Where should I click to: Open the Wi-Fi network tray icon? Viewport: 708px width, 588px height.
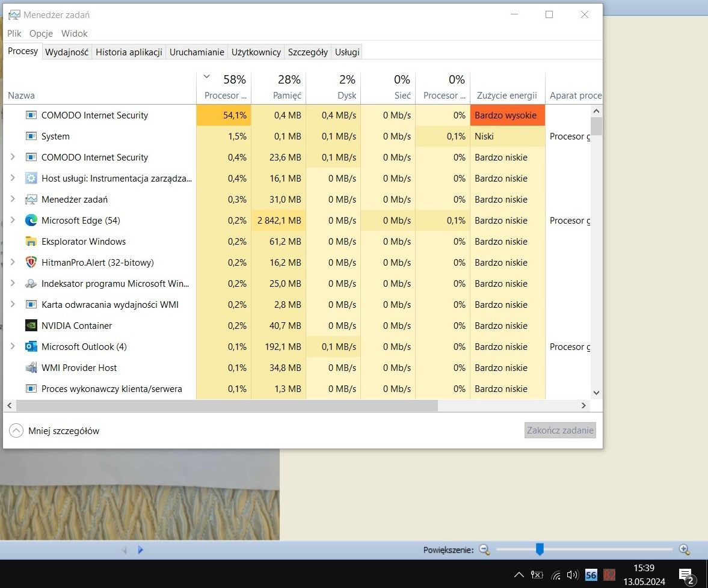[x=556, y=575]
